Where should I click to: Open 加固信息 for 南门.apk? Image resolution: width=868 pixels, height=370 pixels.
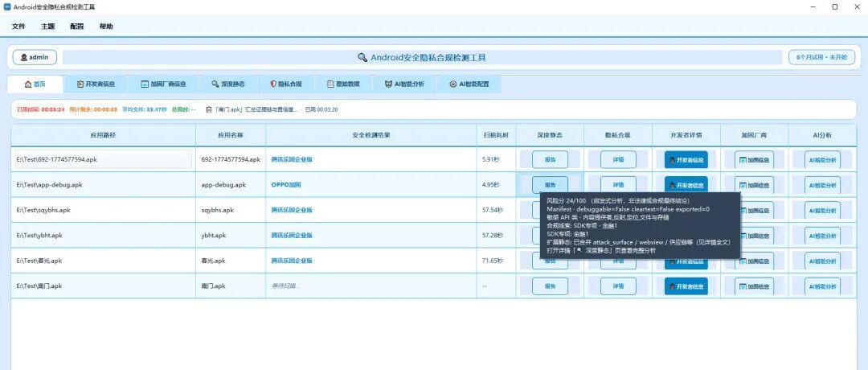tap(755, 286)
